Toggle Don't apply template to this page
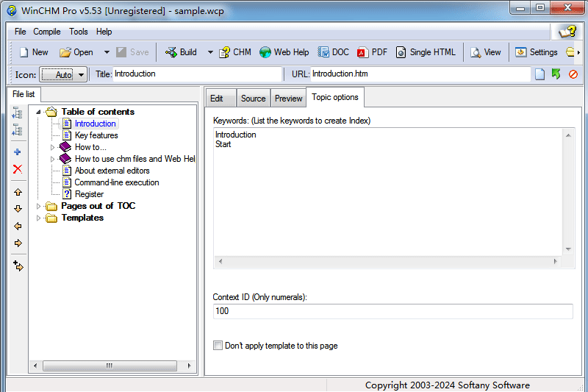Viewport: 588px width, 392px height. (218, 345)
